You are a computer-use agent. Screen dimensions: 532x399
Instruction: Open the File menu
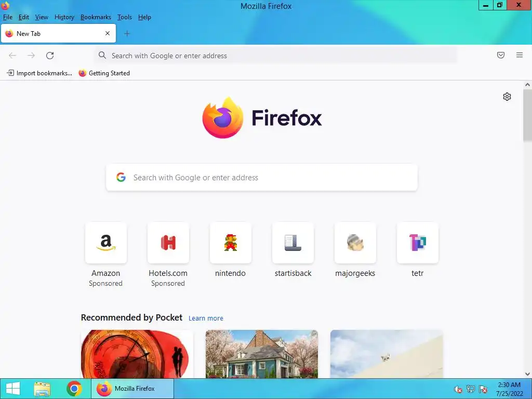[x=7, y=17]
